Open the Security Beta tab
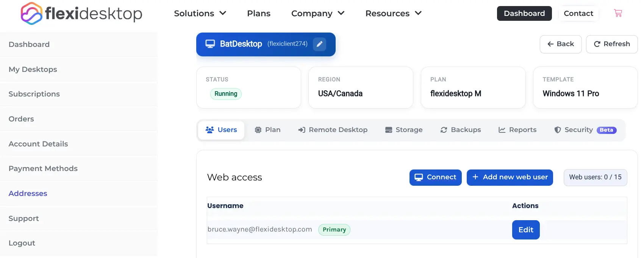644x258 pixels. click(x=585, y=130)
